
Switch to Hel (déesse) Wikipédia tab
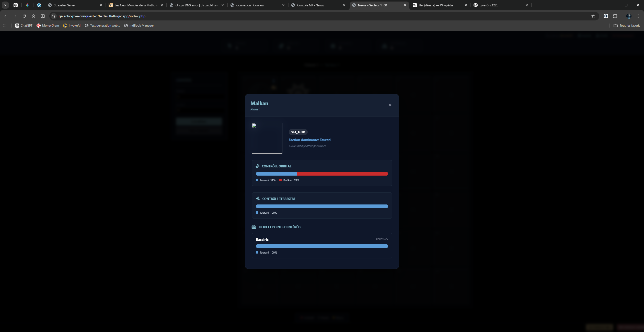point(436,5)
